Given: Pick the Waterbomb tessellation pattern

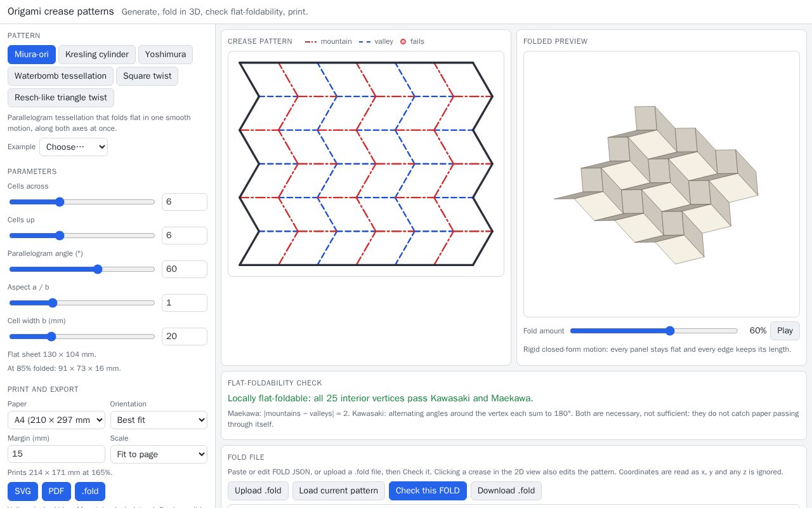Looking at the screenshot, I should [60, 76].
